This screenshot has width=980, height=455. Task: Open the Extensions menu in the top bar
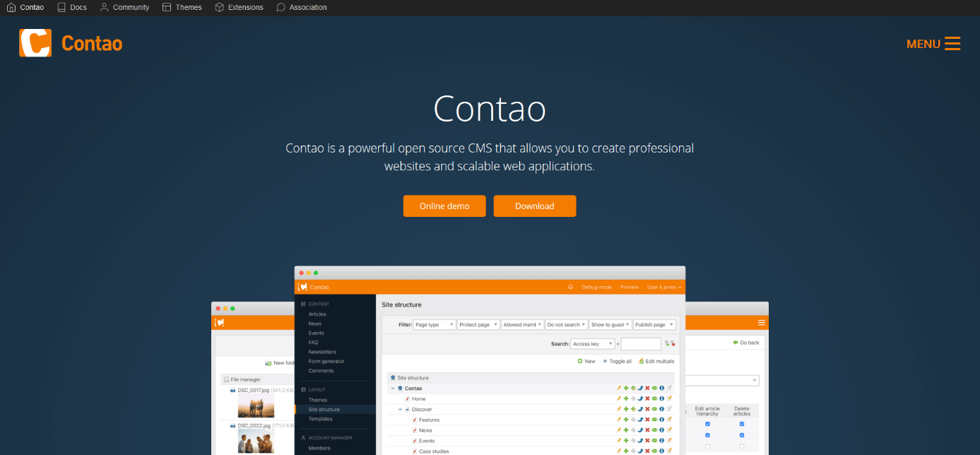(x=239, y=7)
